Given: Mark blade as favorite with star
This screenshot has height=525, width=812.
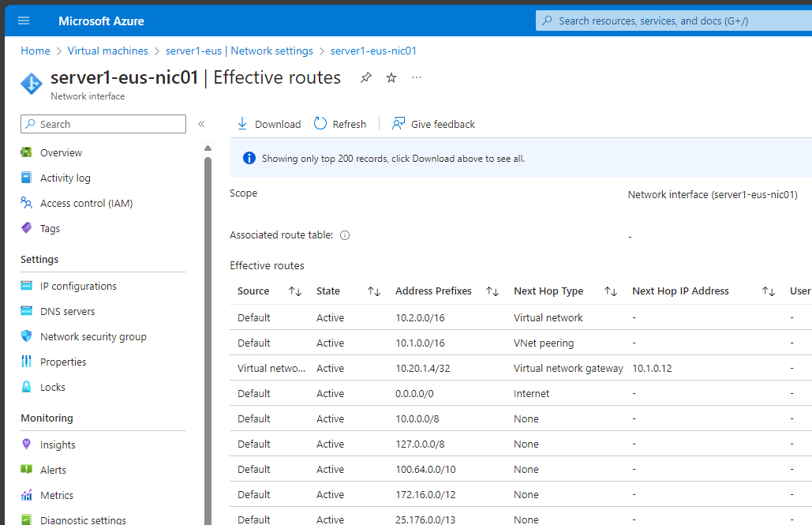Looking at the screenshot, I should [391, 77].
